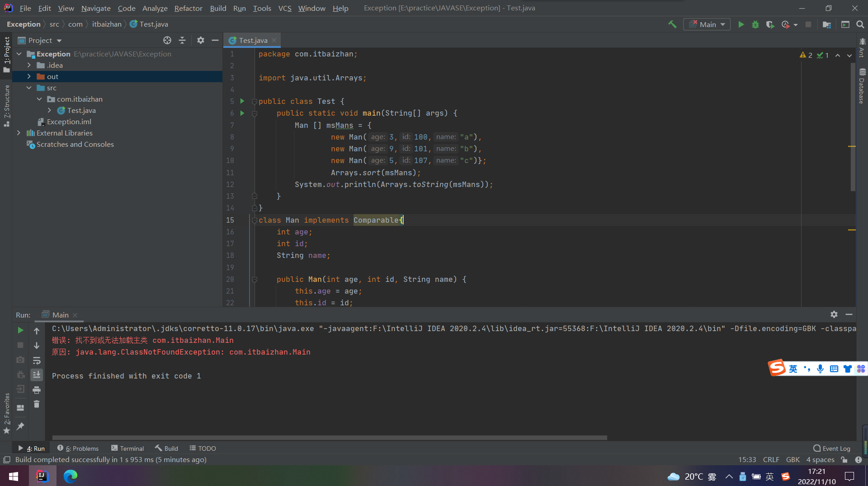Select Exception.iml file

64,121
